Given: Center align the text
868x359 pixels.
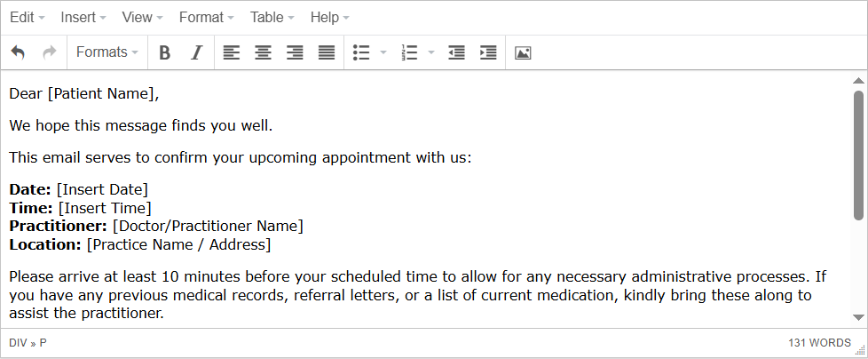Looking at the screenshot, I should pyautogui.click(x=263, y=52).
